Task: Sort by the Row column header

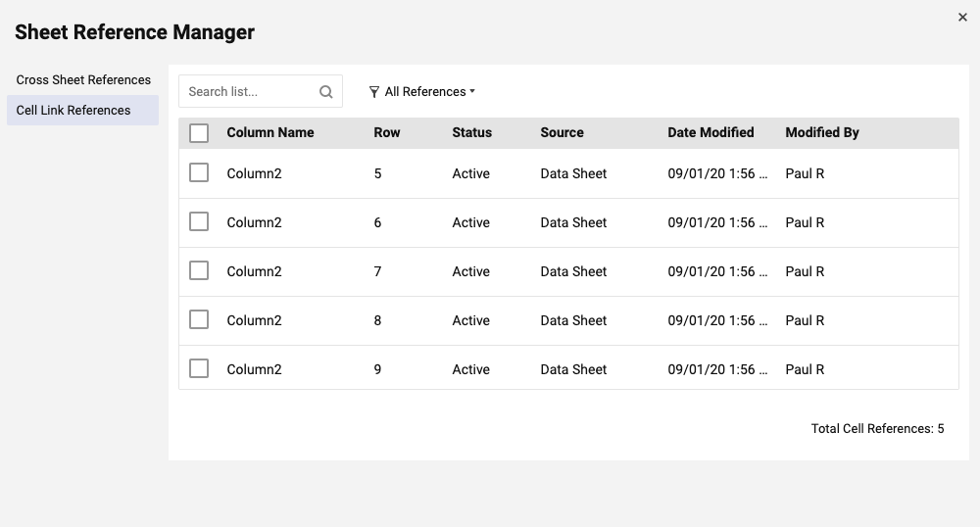Action: (387, 133)
